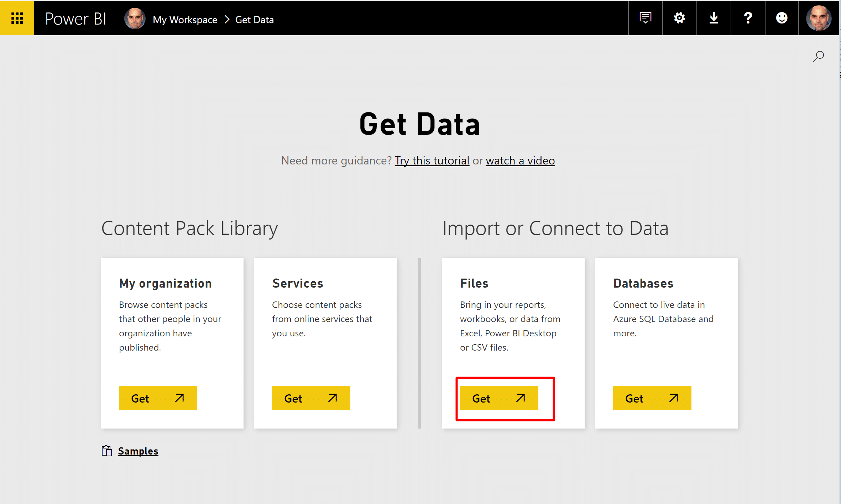This screenshot has width=841, height=504.
Task: Click the feedback smiley face icon
Action: [x=782, y=18]
